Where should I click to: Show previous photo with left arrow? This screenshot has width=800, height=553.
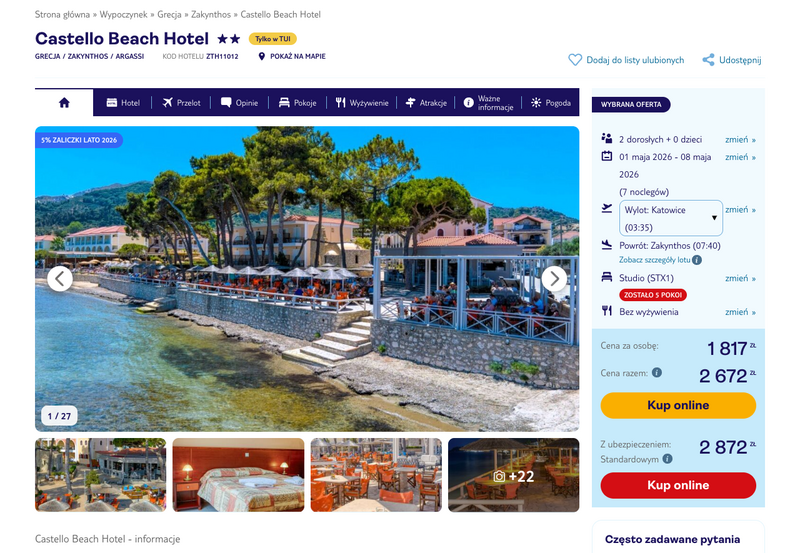pos(60,279)
